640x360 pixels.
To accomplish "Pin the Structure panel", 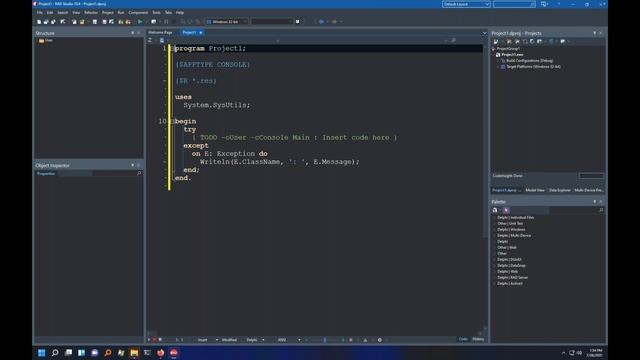I will pos(132,33).
